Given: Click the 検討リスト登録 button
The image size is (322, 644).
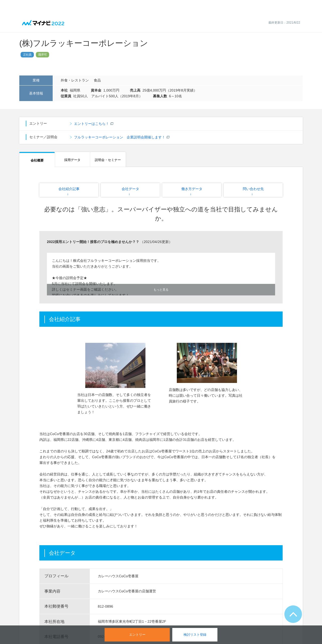Looking at the screenshot, I should coord(195,635).
